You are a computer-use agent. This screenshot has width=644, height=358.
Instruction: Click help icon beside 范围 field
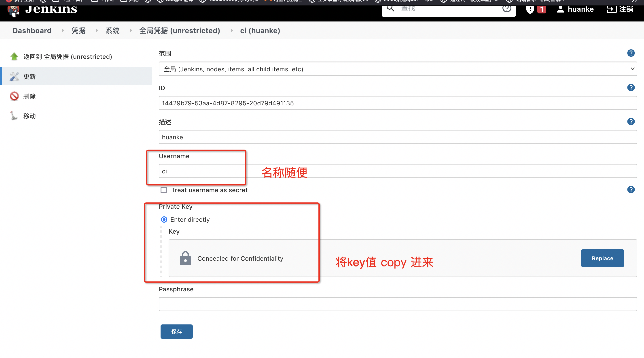[x=631, y=53]
